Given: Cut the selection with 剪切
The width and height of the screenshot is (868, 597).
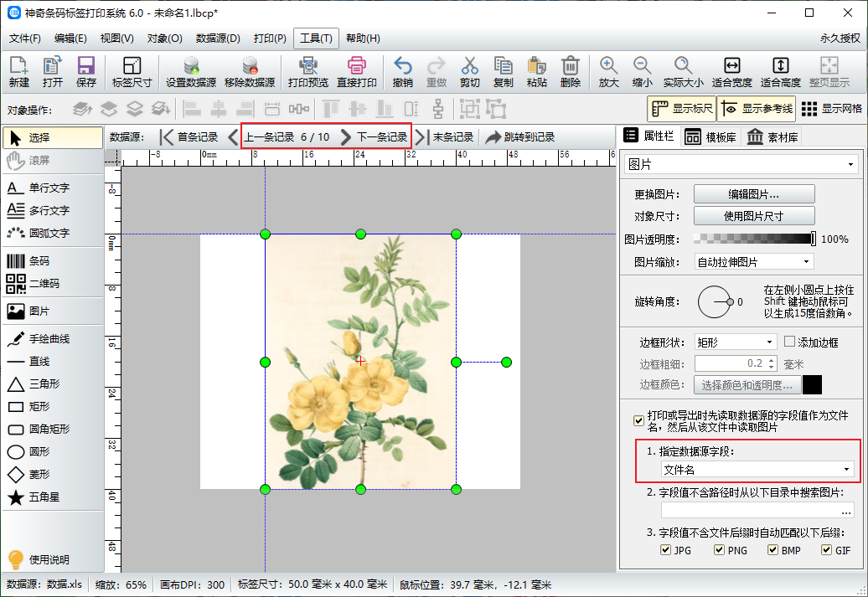Looking at the screenshot, I should [x=469, y=72].
